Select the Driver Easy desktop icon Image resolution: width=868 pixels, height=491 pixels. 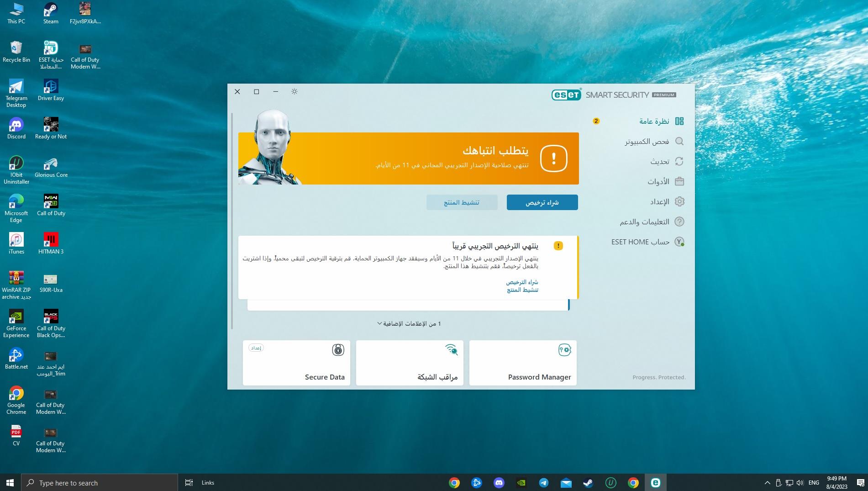point(51,90)
